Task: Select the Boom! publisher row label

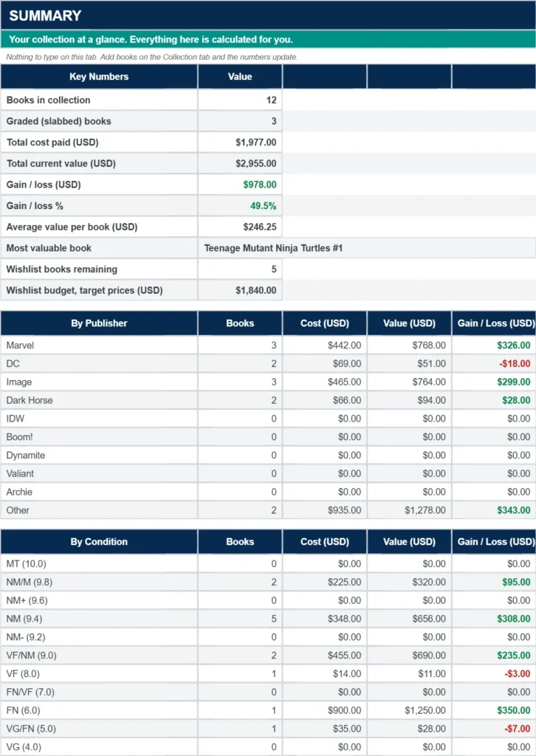Action: (x=18, y=437)
